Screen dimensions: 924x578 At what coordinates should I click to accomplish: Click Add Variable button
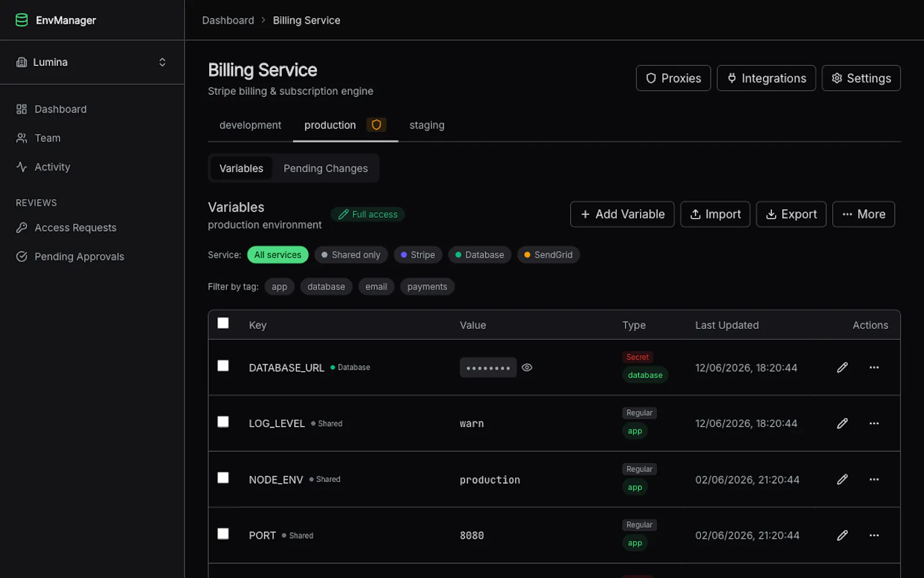pos(623,214)
